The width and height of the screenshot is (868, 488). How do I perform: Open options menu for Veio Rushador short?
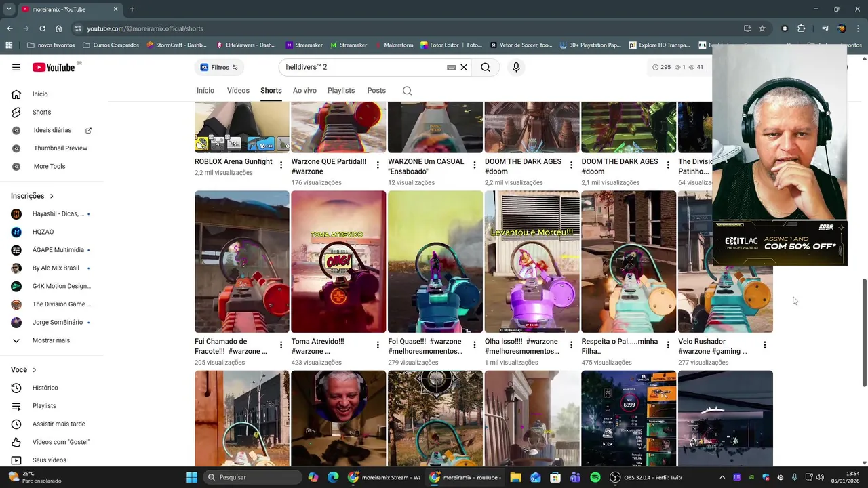pyautogui.click(x=765, y=345)
